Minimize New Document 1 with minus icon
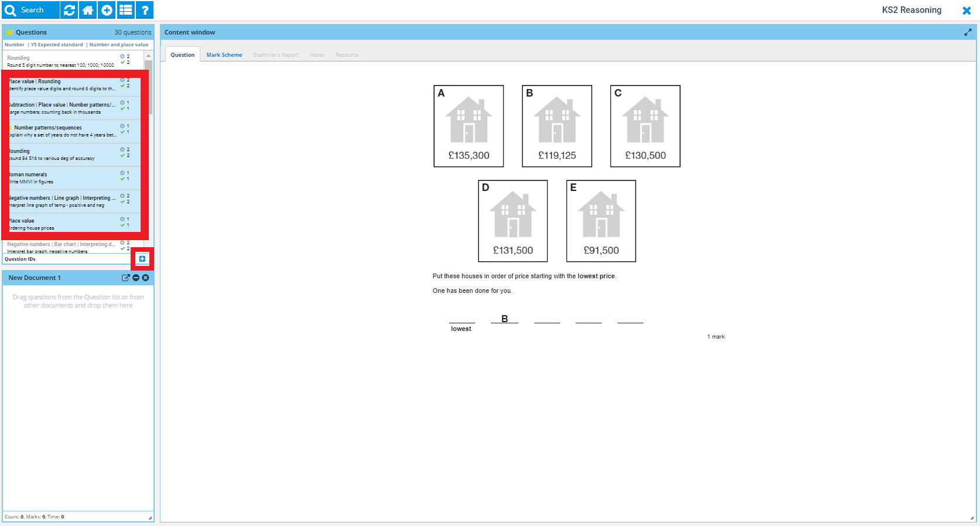 (136, 278)
